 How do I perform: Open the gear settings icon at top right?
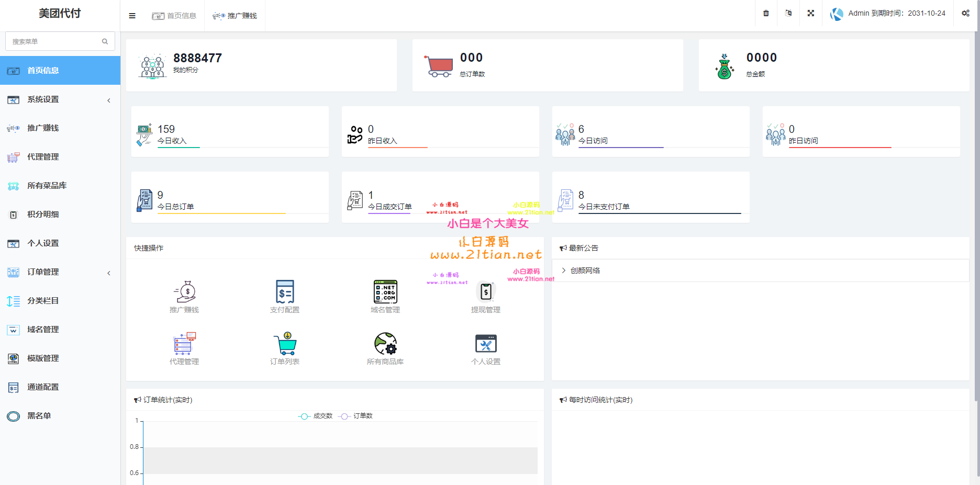[965, 13]
